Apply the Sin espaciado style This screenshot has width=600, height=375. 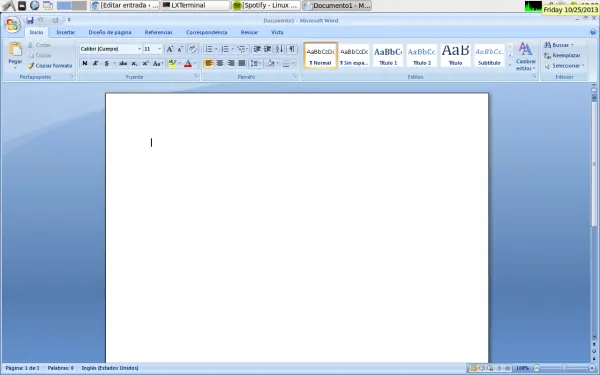[354, 55]
